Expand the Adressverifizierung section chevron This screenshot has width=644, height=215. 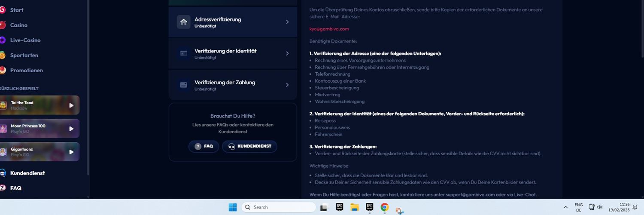pyautogui.click(x=287, y=22)
